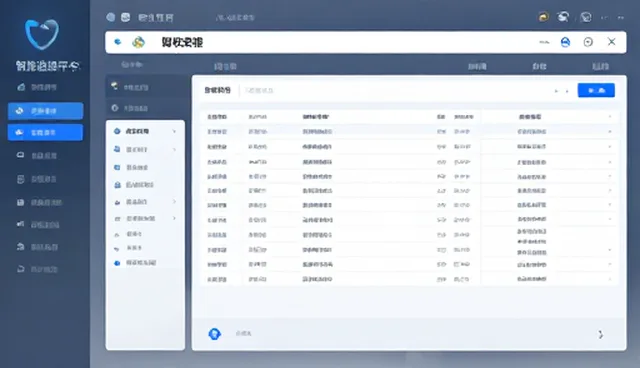
Task: Click the first round icon in the top dark bar
Action: (x=111, y=17)
